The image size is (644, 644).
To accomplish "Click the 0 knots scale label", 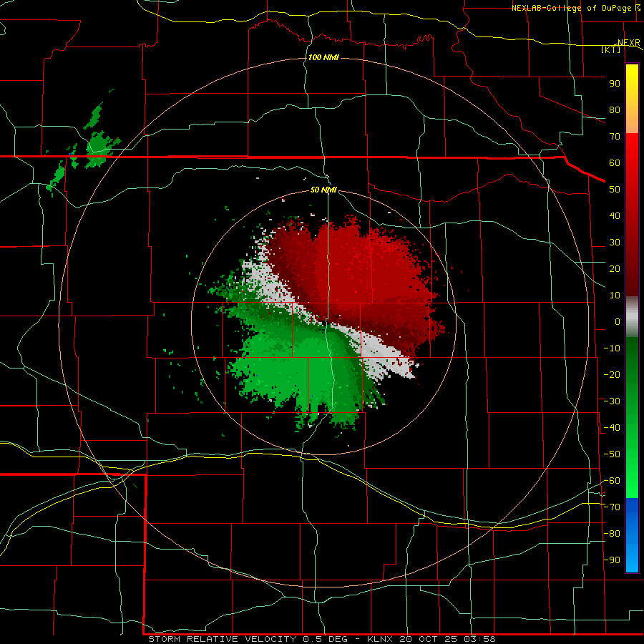I will tap(618, 322).
